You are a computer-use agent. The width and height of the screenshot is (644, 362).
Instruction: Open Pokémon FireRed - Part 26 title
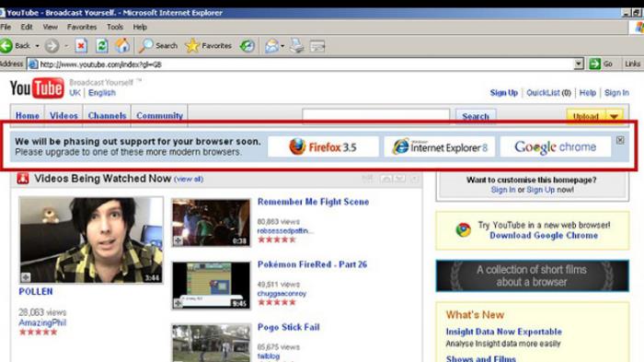tap(312, 264)
